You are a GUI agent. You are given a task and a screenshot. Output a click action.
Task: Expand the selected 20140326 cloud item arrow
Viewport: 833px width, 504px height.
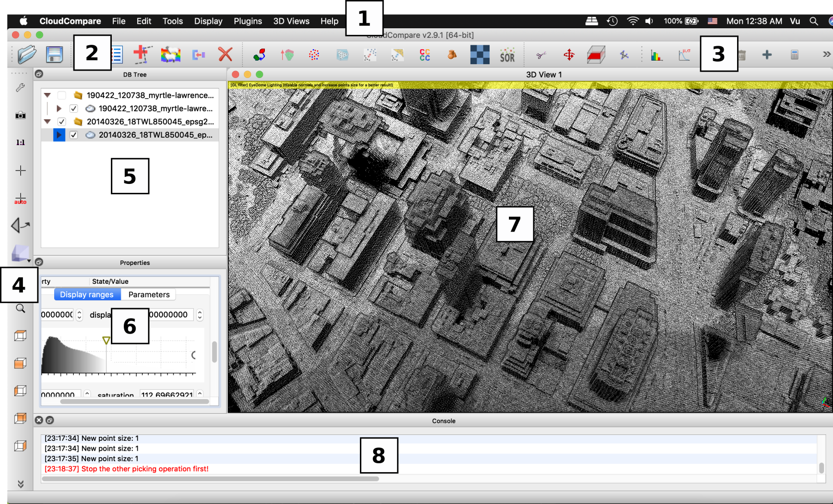click(x=59, y=135)
